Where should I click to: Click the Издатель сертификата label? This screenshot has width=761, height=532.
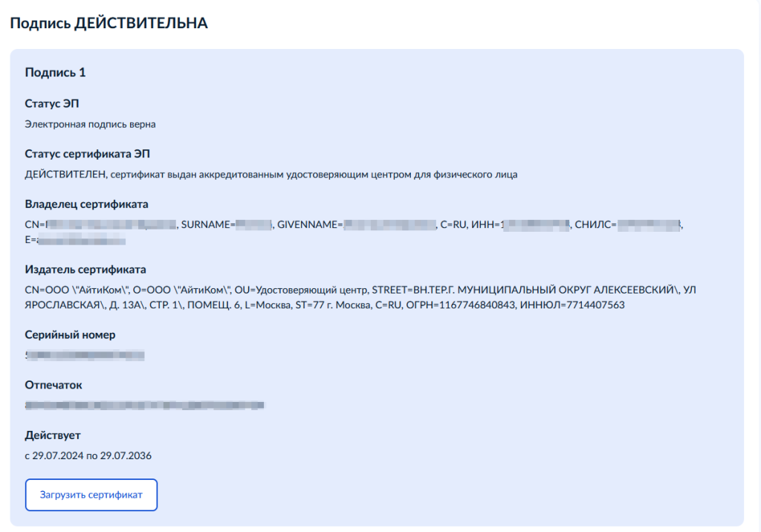pyautogui.click(x=85, y=270)
